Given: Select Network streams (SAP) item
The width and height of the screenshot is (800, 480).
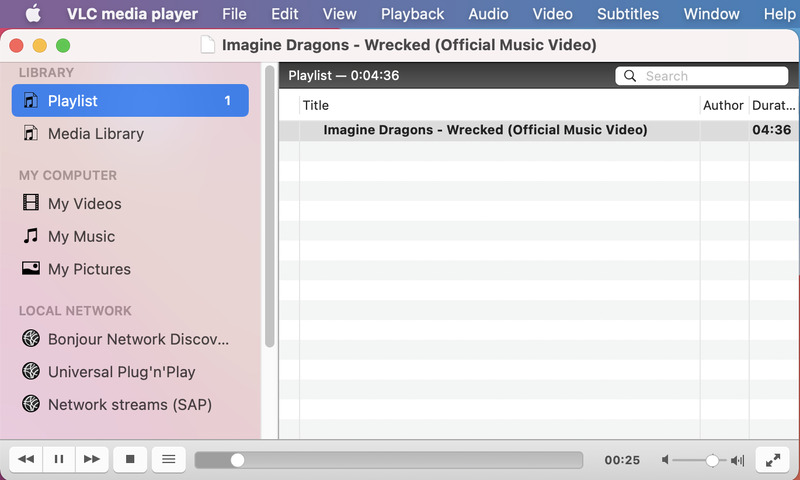Looking at the screenshot, I should point(130,404).
